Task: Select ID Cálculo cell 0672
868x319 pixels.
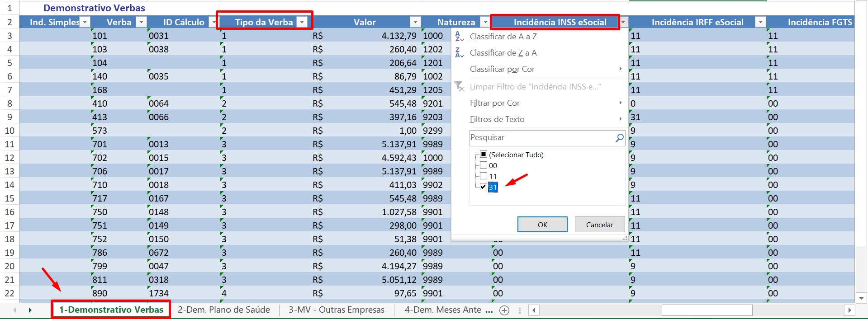Action: click(184, 253)
